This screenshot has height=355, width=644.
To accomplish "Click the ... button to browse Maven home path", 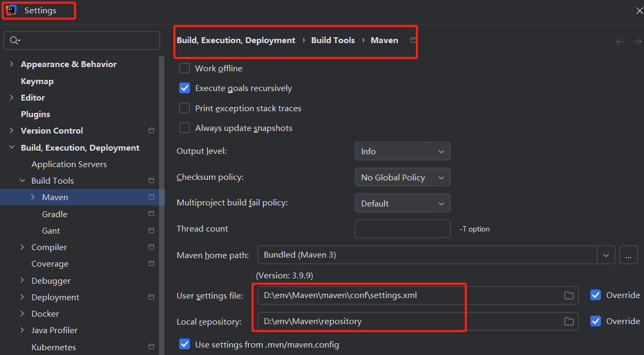I will coord(629,255).
